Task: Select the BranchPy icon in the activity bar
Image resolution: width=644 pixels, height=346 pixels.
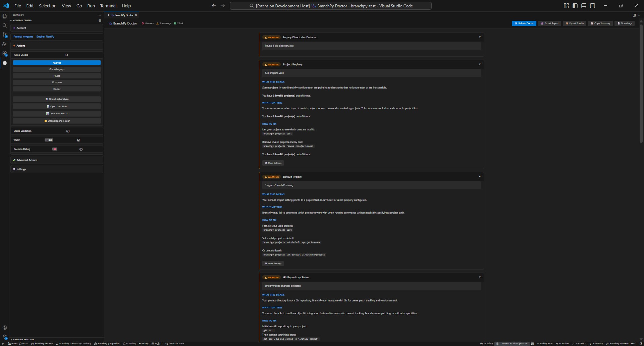Action: [4, 63]
